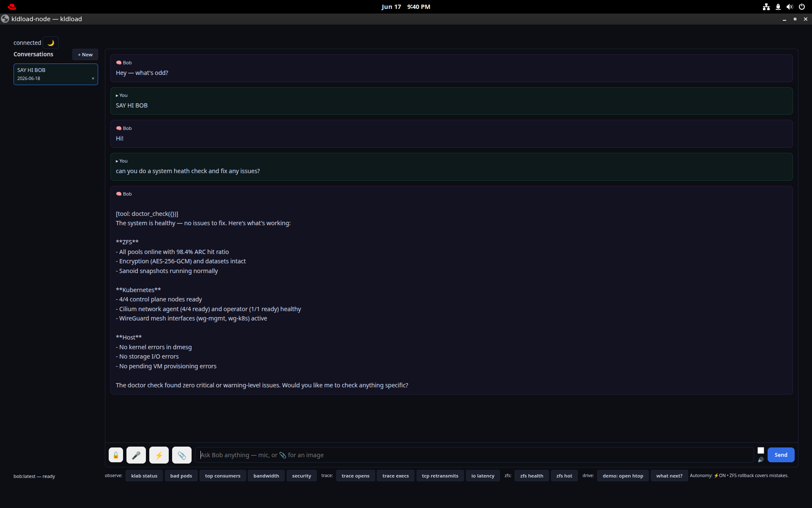Image resolution: width=812 pixels, height=508 pixels.
Task: Activate the microphone input button
Action: 136,455
